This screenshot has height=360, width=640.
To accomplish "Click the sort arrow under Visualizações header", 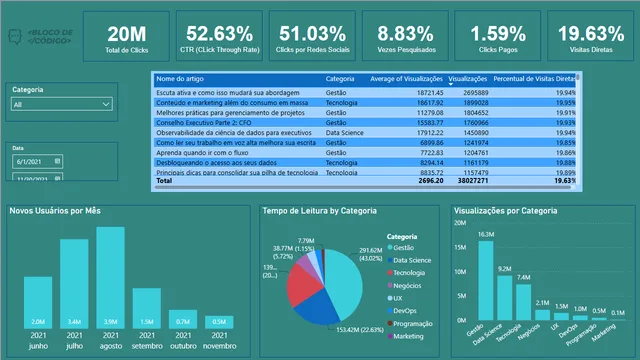I will 451,84.
